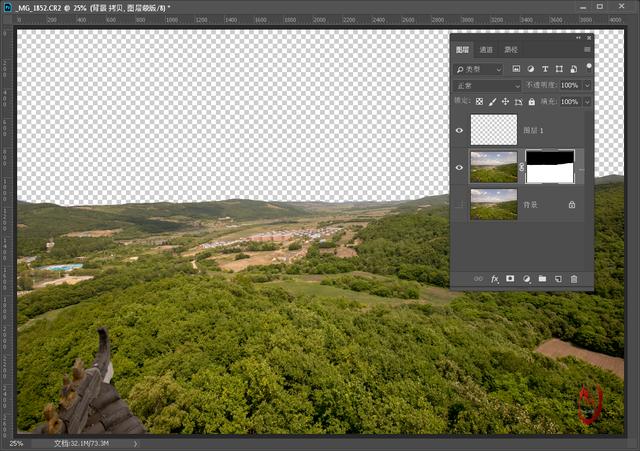The height and width of the screenshot is (451, 640).
Task: Switch to the 通道 tab
Action: (x=486, y=49)
